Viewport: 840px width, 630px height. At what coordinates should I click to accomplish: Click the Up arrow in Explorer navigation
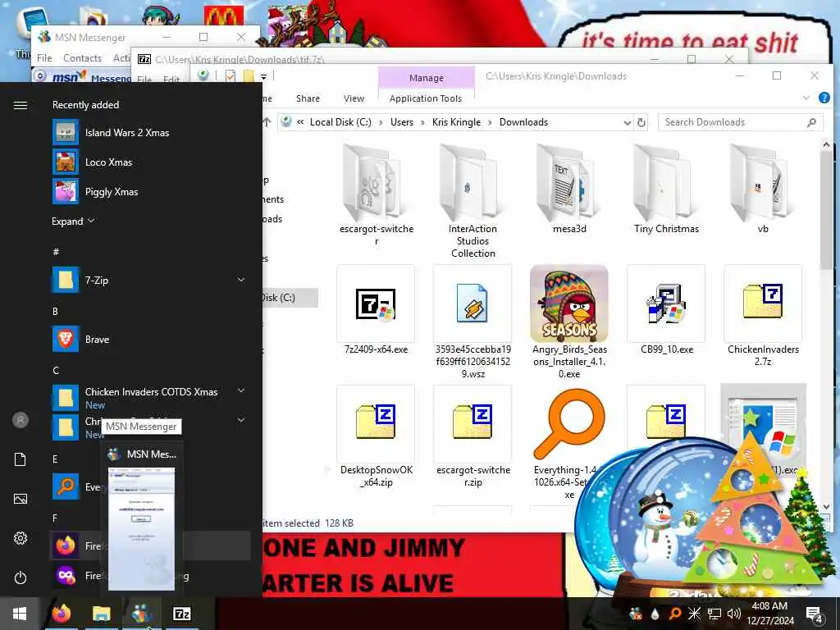coord(267,122)
